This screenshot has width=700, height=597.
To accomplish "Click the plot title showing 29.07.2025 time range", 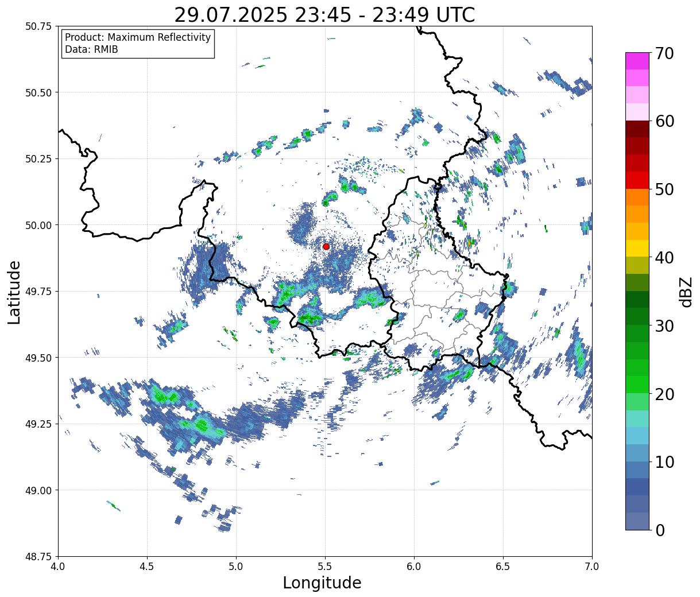I will tap(325, 15).
